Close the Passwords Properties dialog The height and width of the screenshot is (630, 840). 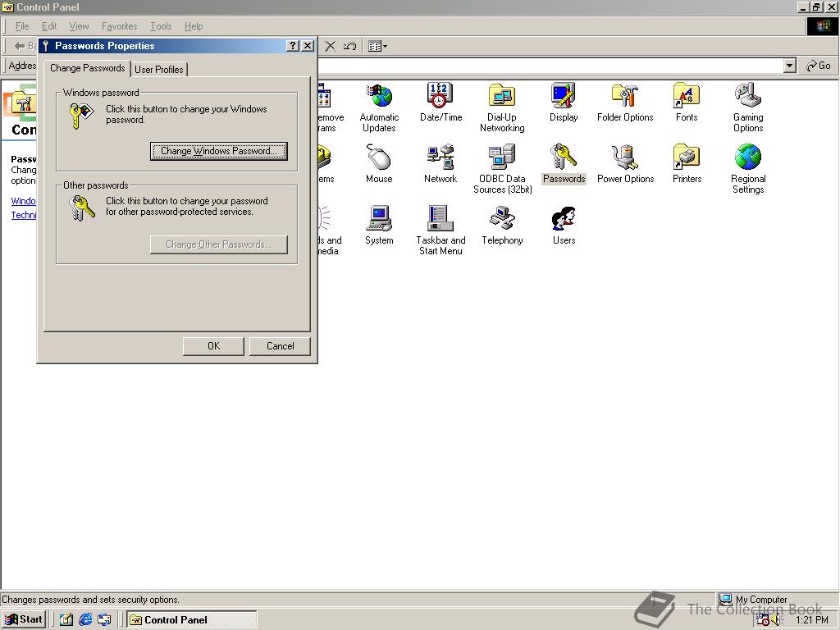(x=308, y=46)
